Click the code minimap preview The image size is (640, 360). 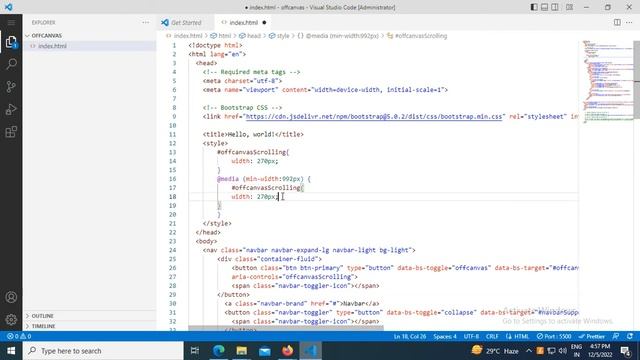[x=607, y=82]
